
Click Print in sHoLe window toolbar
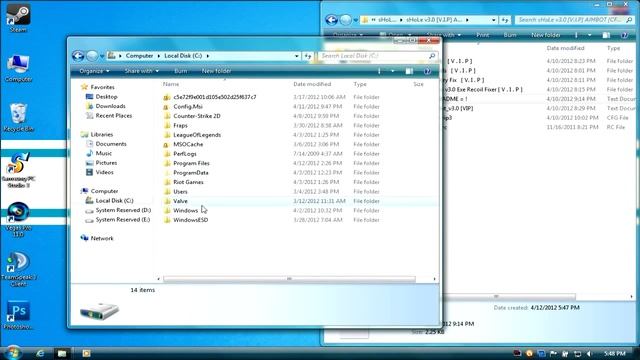(482, 35)
